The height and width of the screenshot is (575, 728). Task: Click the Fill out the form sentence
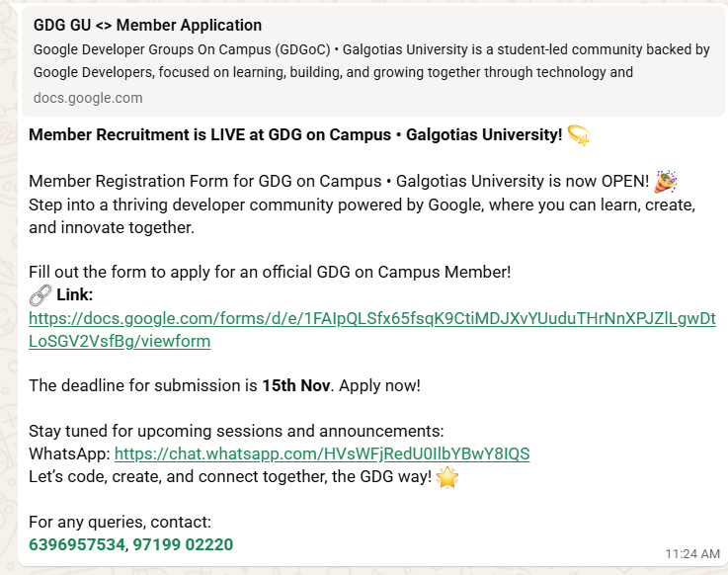270,272
